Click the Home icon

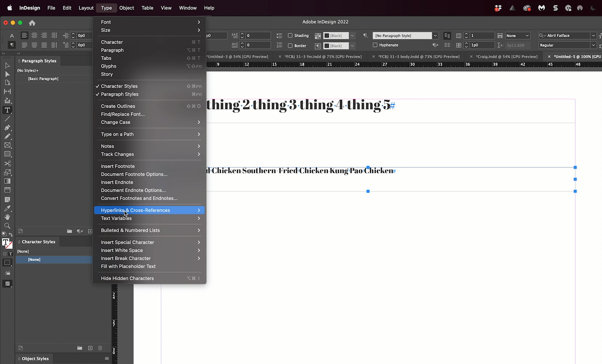(x=32, y=23)
